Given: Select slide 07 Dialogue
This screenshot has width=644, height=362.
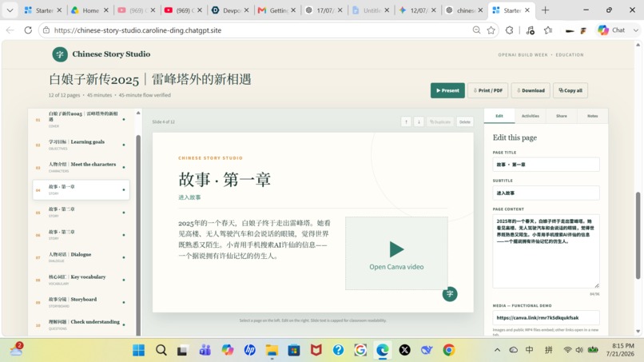Looking at the screenshot, I should pos(81,257).
